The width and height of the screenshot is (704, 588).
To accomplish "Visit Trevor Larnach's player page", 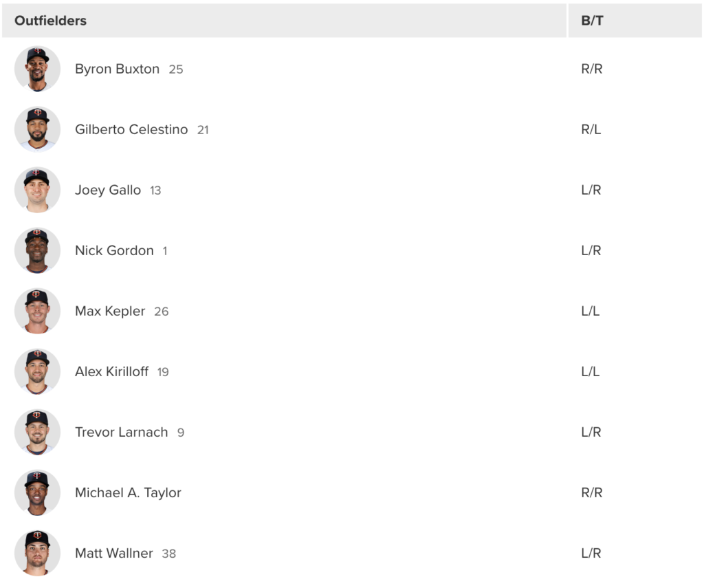I will 121,432.
